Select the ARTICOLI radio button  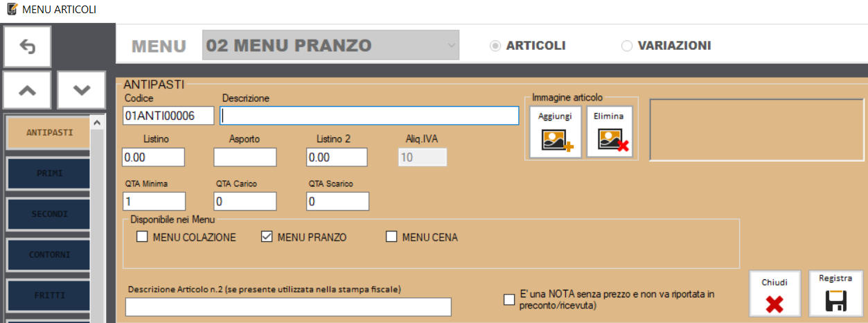495,46
